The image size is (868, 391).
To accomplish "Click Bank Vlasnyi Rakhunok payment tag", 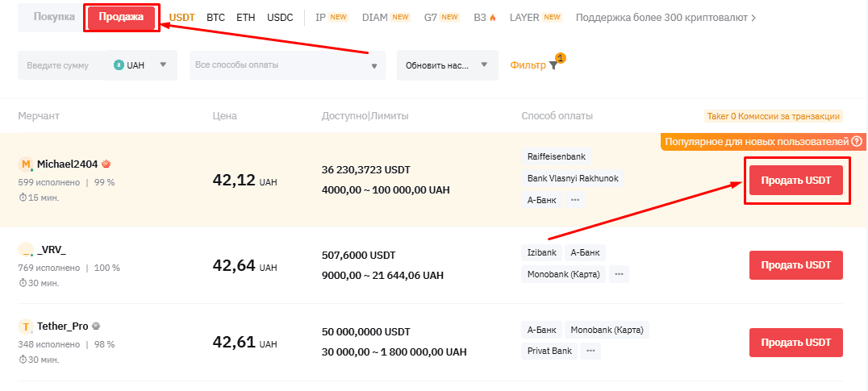I will [x=573, y=179].
